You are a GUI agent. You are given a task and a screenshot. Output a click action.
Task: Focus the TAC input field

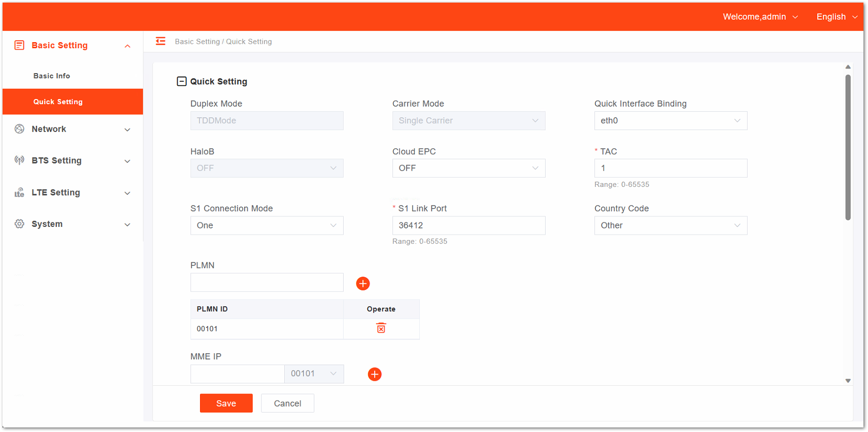(x=671, y=168)
